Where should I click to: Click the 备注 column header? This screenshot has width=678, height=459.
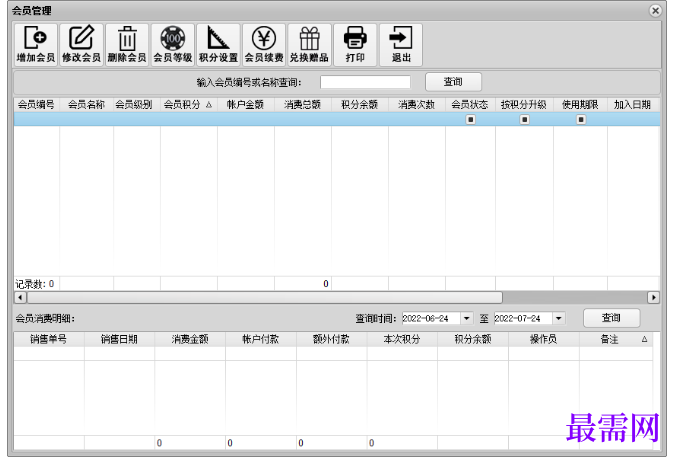616,339
